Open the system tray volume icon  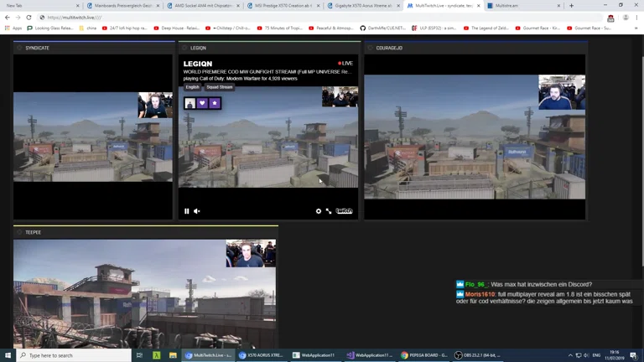coord(586,355)
